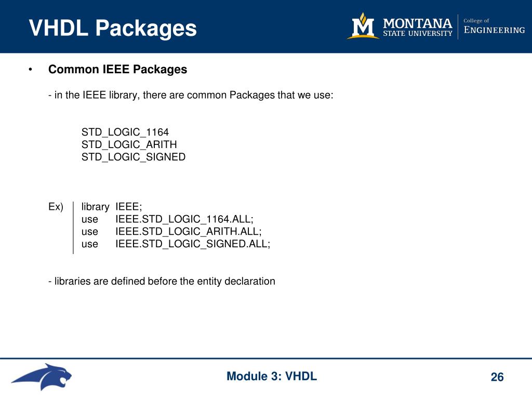Screen dimensions: 532x399
Task: Click the College of Engineering text
Action: pos(494,26)
